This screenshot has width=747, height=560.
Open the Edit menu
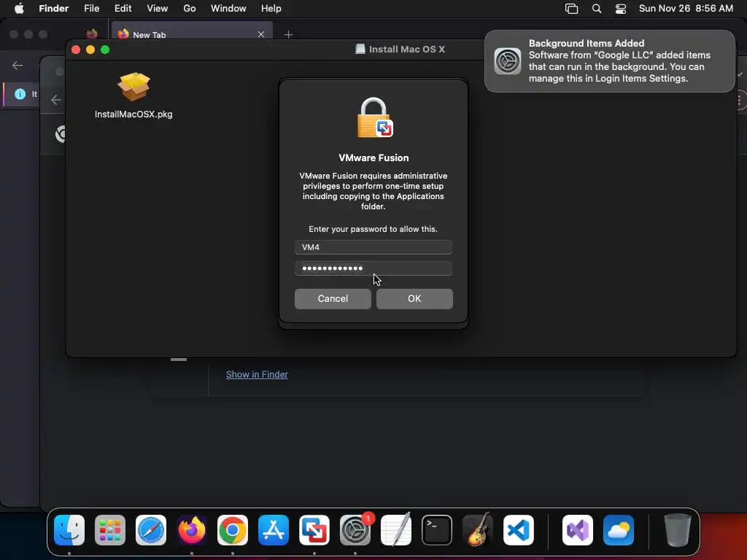(x=123, y=9)
